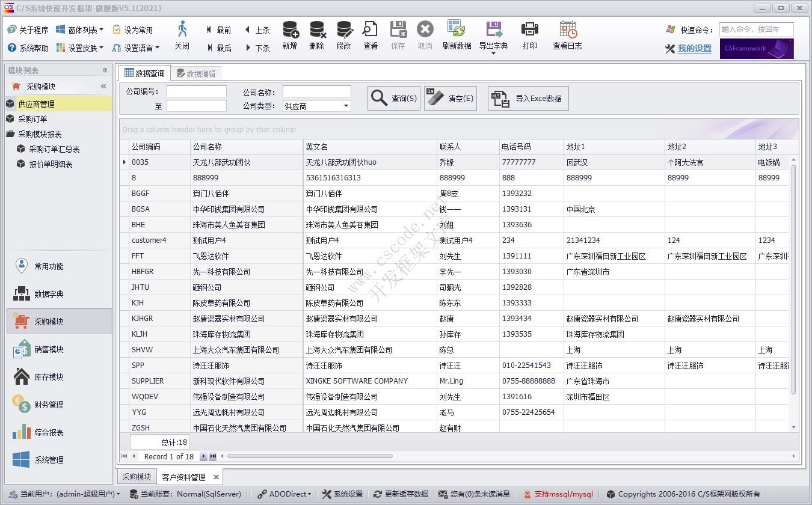Click the 刷新数据 refresh data icon
Image resolution: width=812 pixels, height=505 pixels.
tap(457, 37)
